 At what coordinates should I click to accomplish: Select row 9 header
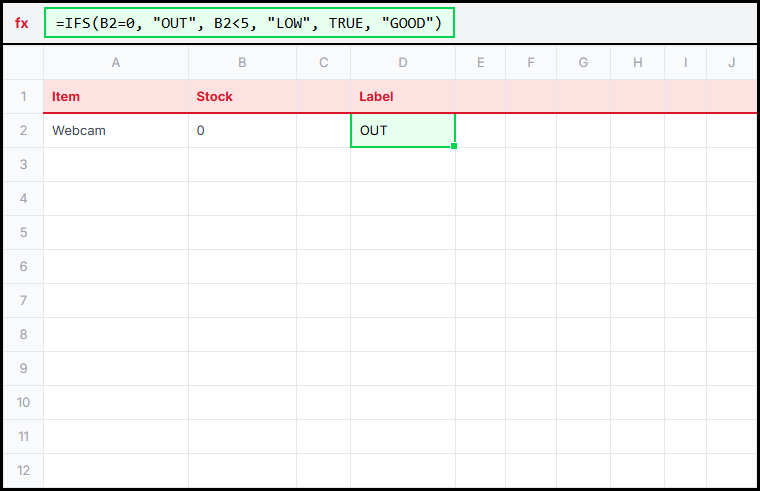pos(23,368)
